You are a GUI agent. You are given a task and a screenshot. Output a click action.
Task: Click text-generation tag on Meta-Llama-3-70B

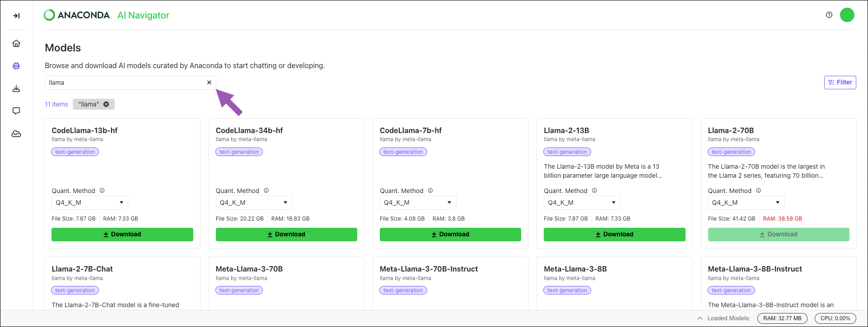click(239, 290)
